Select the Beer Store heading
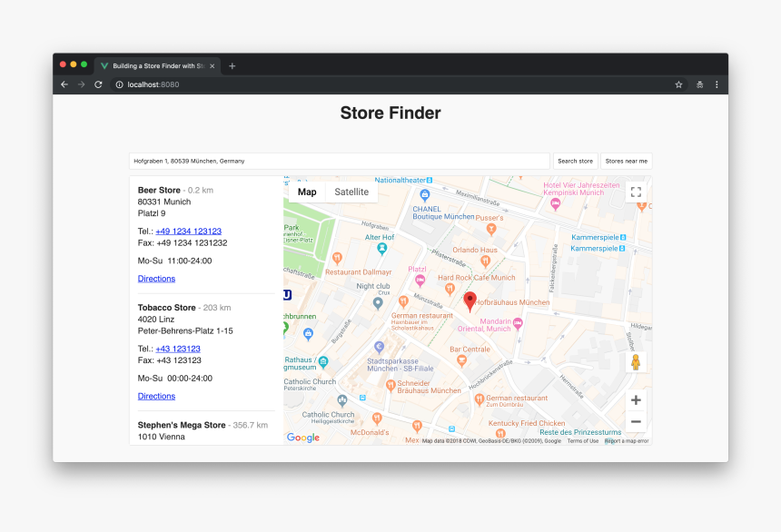The height and width of the screenshot is (532, 781). 159,191
